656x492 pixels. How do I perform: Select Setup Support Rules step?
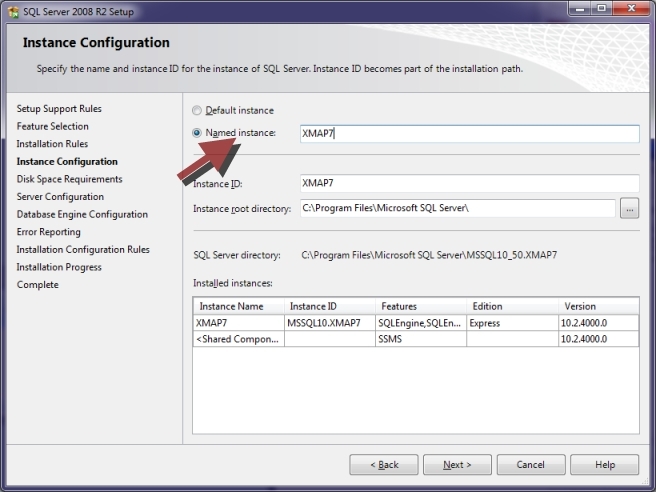(x=59, y=109)
